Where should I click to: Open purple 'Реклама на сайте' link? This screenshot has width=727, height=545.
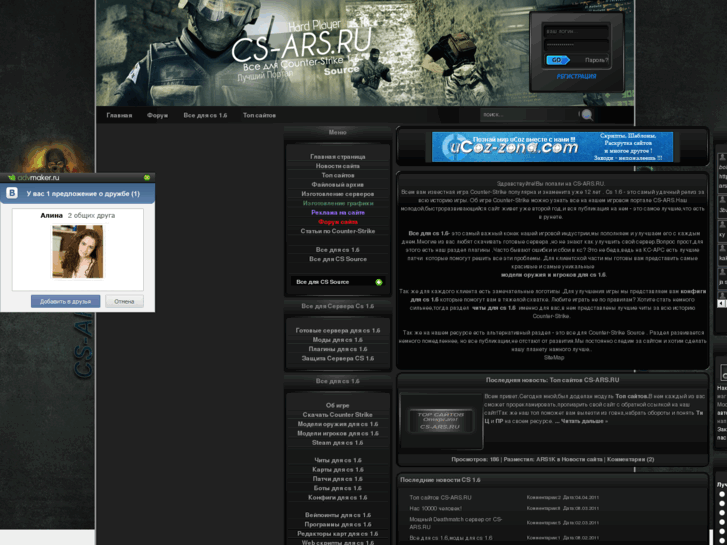pos(338,212)
